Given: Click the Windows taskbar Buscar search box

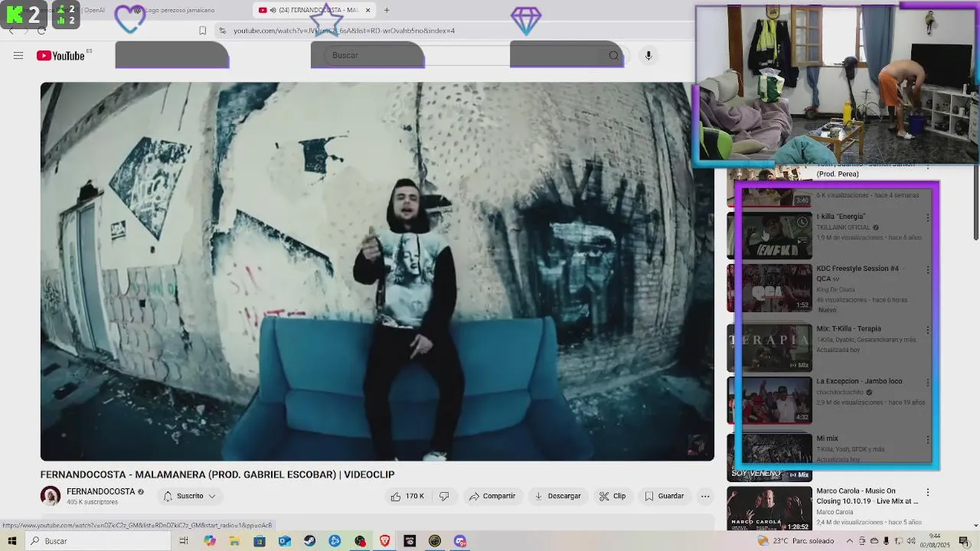Looking at the screenshot, I should point(100,541).
